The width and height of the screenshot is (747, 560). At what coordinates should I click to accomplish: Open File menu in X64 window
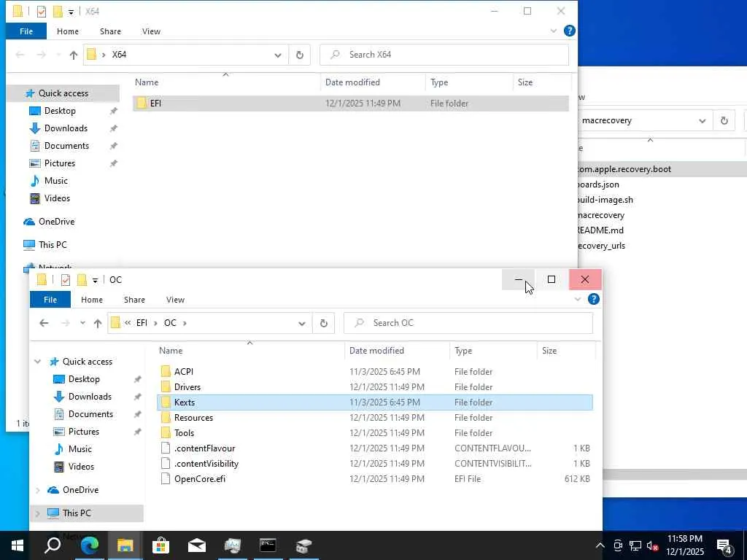[x=26, y=31]
